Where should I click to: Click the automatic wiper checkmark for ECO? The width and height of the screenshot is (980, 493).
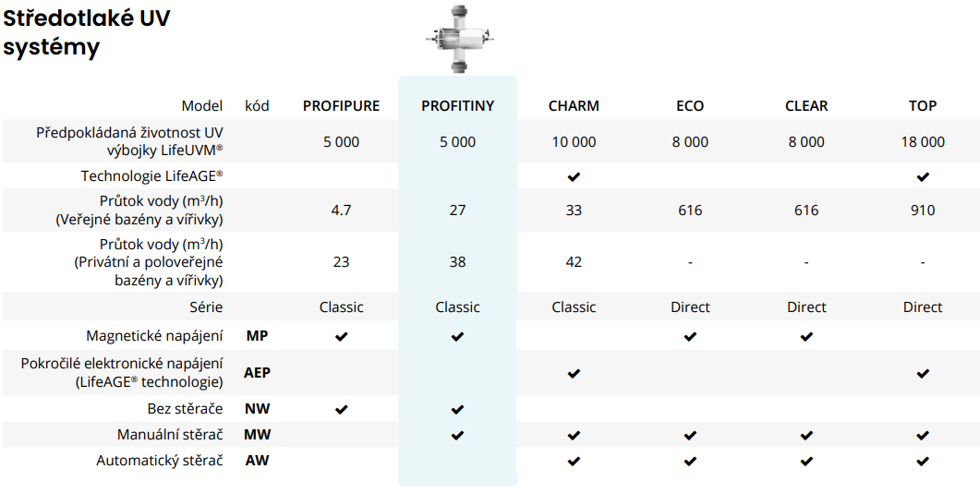click(x=689, y=461)
